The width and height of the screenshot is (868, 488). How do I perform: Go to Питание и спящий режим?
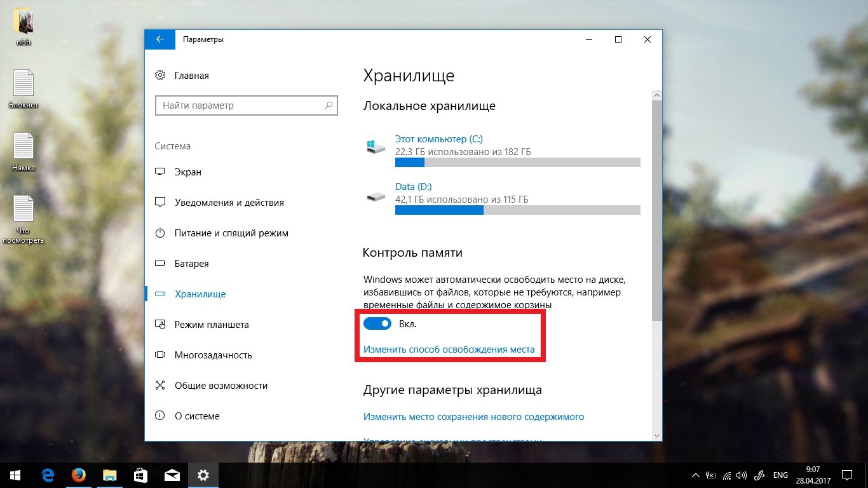coord(231,233)
